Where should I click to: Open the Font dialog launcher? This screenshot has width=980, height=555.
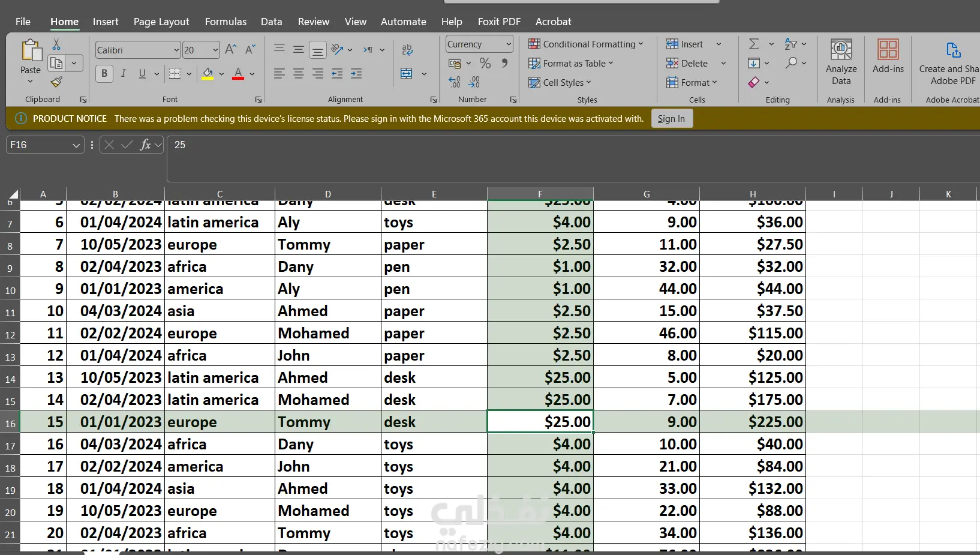coord(258,100)
